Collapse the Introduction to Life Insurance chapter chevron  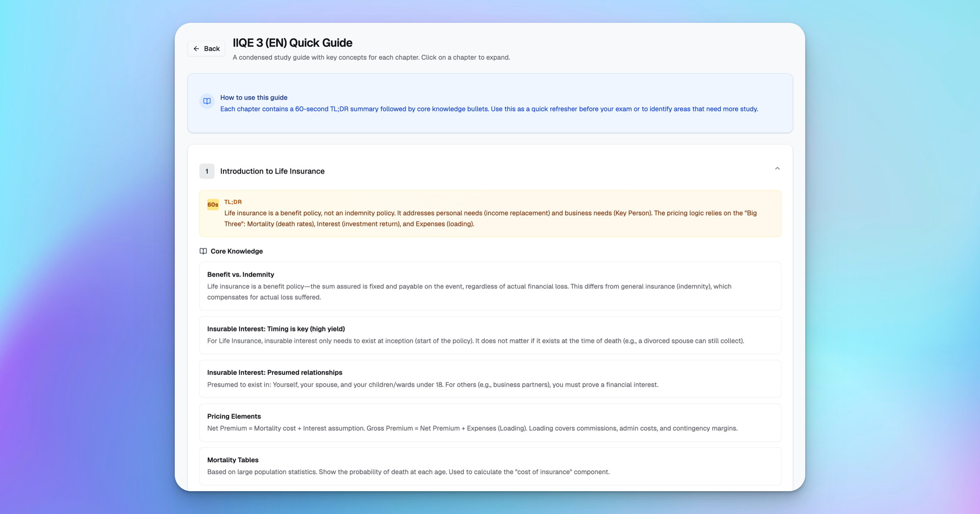click(x=777, y=168)
